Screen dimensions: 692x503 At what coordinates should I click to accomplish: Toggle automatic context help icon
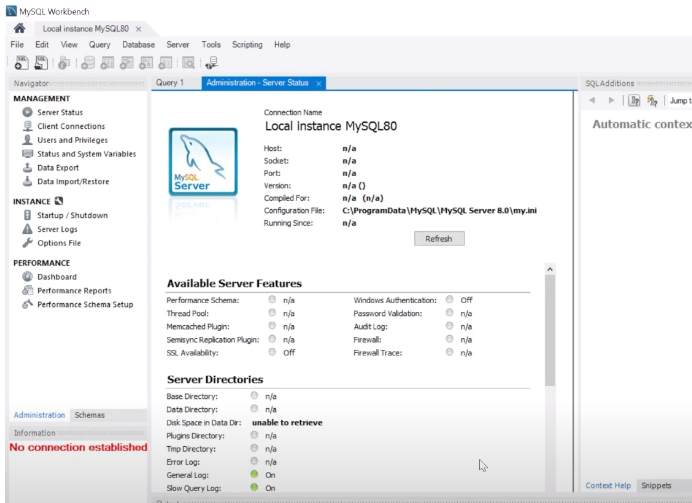634,101
